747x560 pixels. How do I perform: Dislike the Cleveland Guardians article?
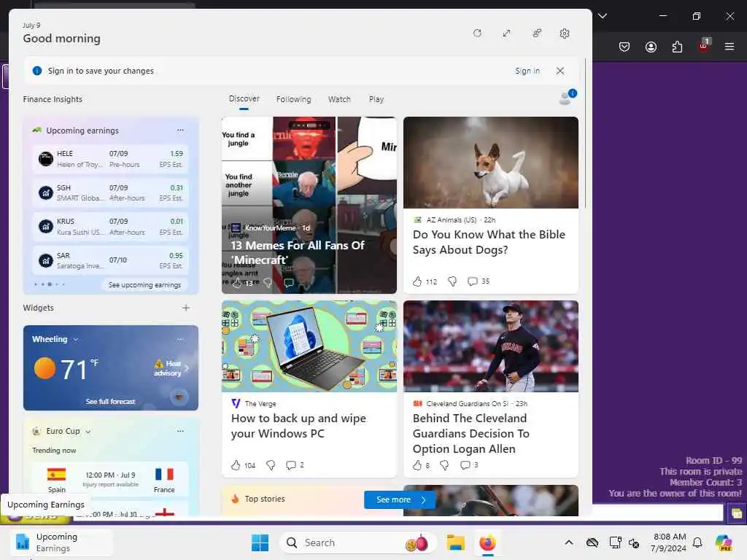pyautogui.click(x=444, y=465)
